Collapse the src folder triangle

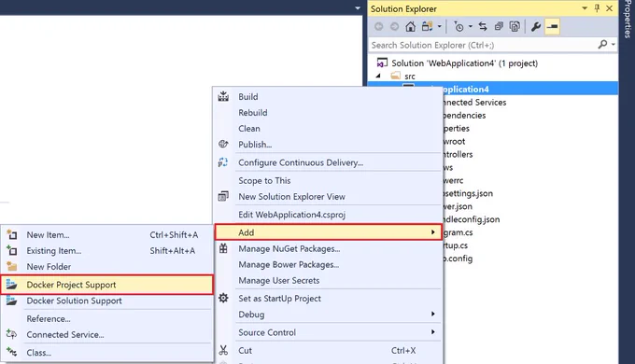[x=378, y=76]
